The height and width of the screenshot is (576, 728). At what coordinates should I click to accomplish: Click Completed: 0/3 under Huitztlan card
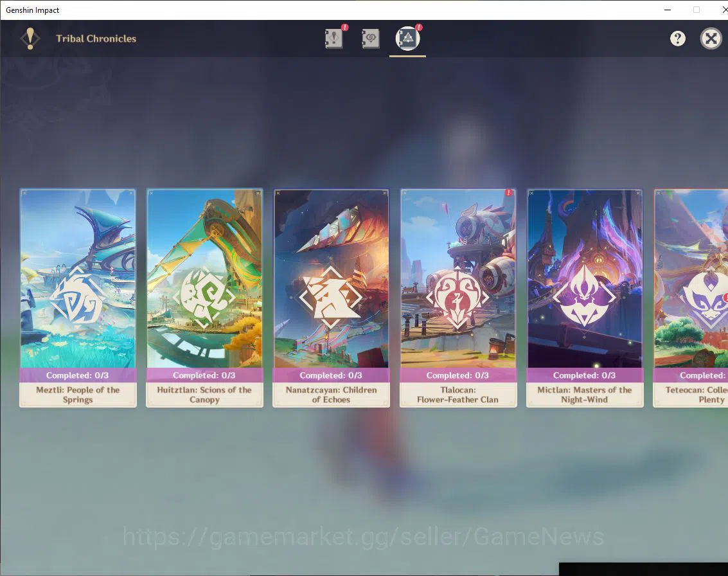pyautogui.click(x=204, y=375)
